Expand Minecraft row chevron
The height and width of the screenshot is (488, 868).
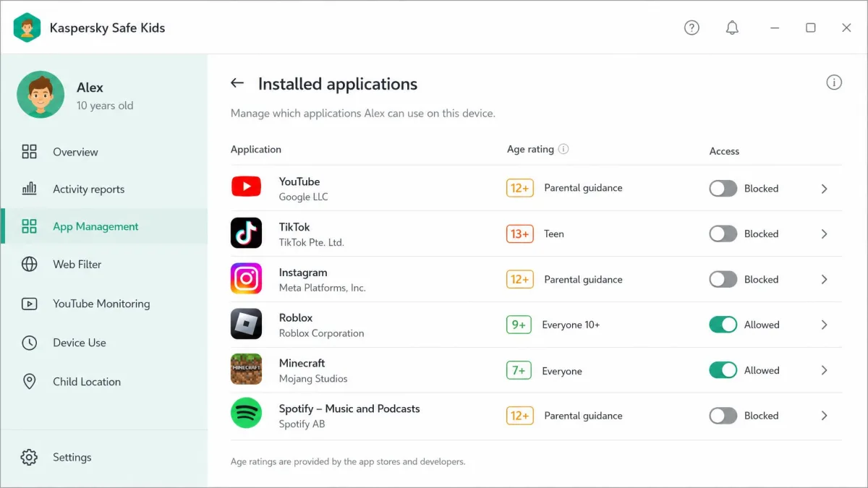click(825, 370)
